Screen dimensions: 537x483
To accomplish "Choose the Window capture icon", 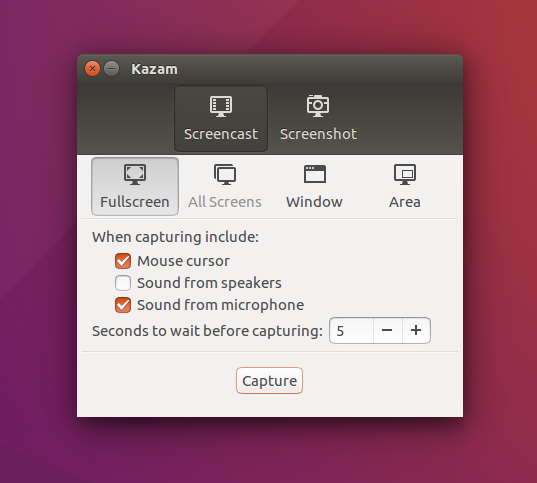I will tap(315, 174).
